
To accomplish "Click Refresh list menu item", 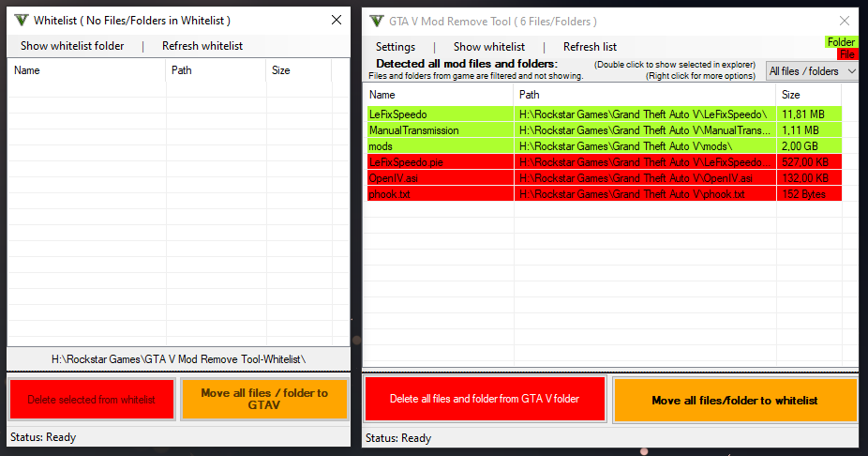I will (590, 47).
